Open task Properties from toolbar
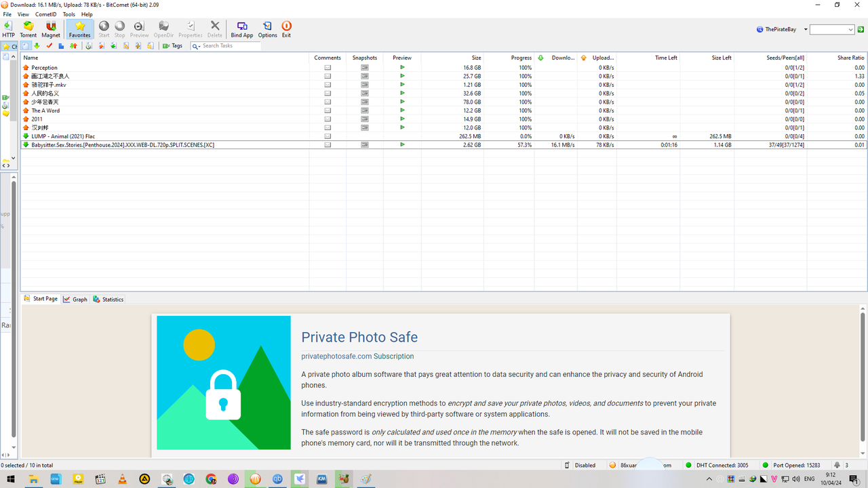 coord(191,29)
